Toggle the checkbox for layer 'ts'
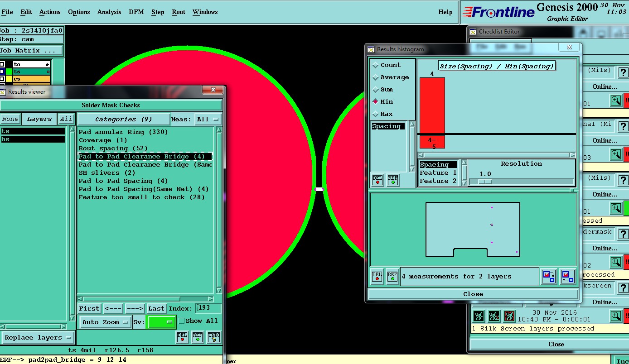The width and height of the screenshot is (629, 364). coord(2,72)
